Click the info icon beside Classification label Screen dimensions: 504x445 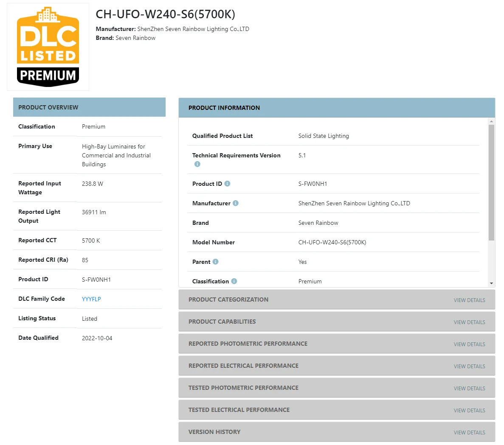pos(234,281)
